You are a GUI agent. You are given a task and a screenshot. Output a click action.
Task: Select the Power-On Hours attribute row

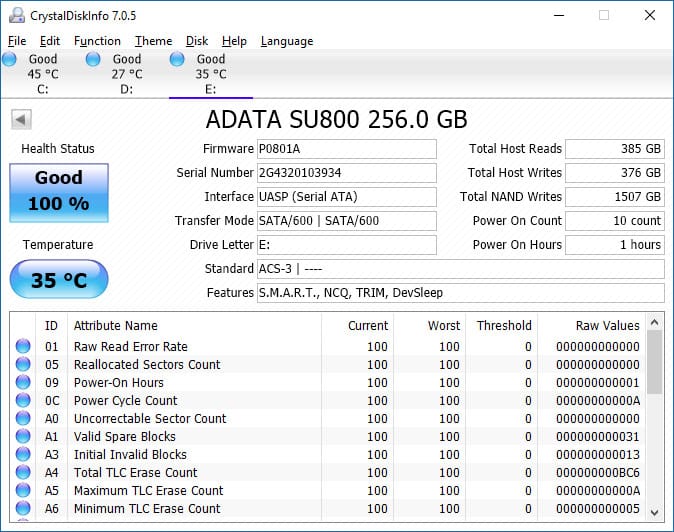pos(328,382)
